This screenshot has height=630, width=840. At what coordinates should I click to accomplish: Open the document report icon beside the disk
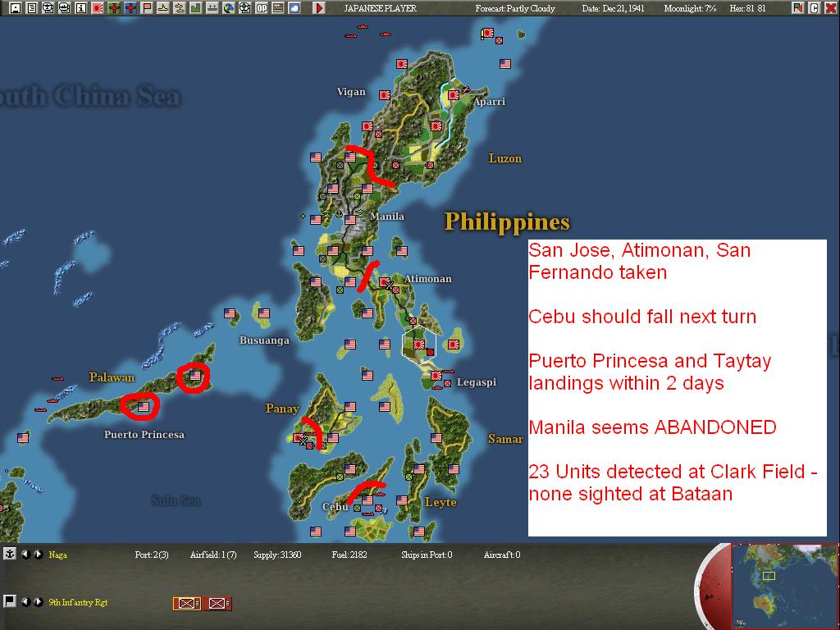coord(32,8)
